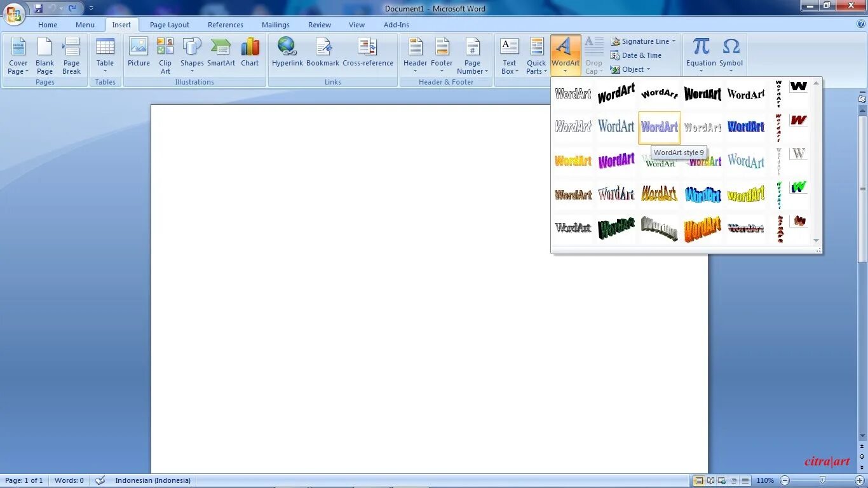Open the Menu tab
The width and height of the screenshot is (868, 488).
pos(85,25)
